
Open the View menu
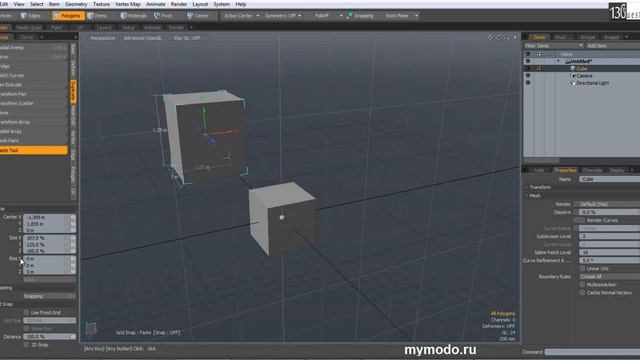19,4
